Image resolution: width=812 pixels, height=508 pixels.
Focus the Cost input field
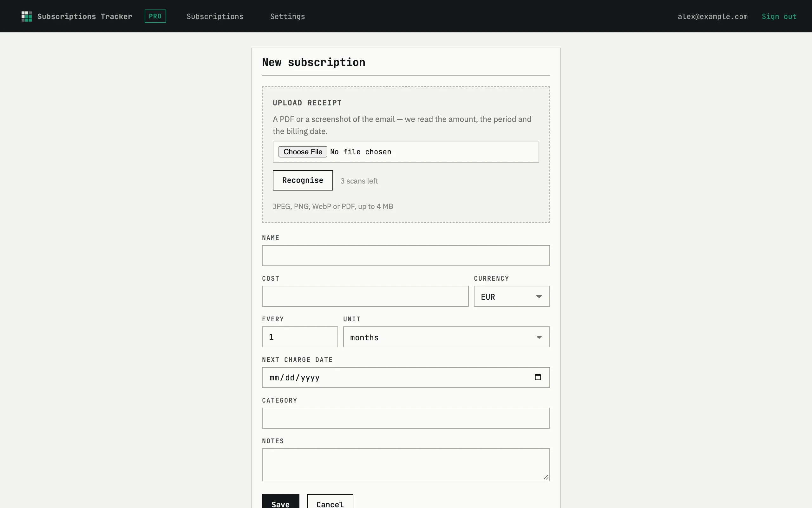pos(365,296)
